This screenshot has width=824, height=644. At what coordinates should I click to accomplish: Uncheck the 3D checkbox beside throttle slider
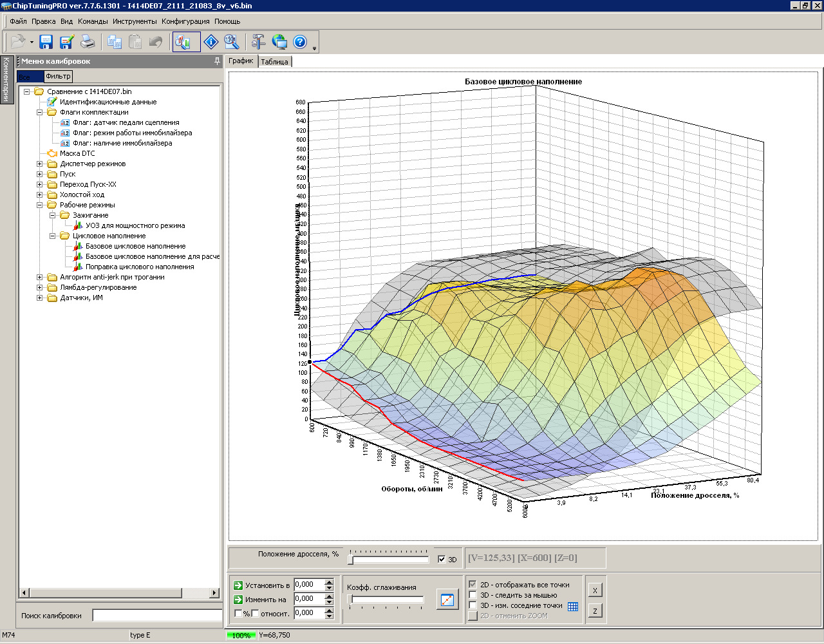442,560
